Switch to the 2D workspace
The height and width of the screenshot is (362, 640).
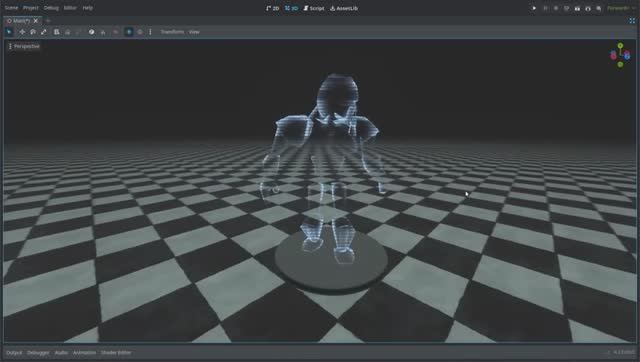pos(273,8)
